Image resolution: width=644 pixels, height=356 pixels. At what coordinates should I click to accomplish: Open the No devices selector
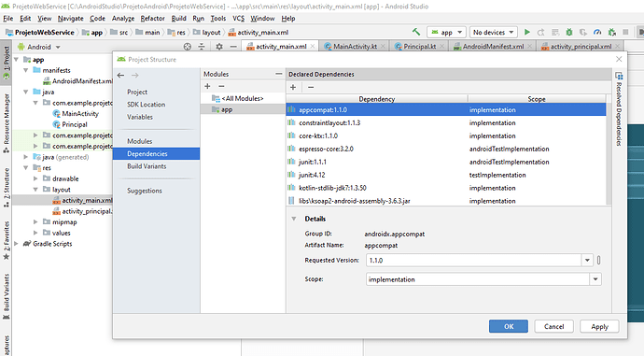pos(493,32)
